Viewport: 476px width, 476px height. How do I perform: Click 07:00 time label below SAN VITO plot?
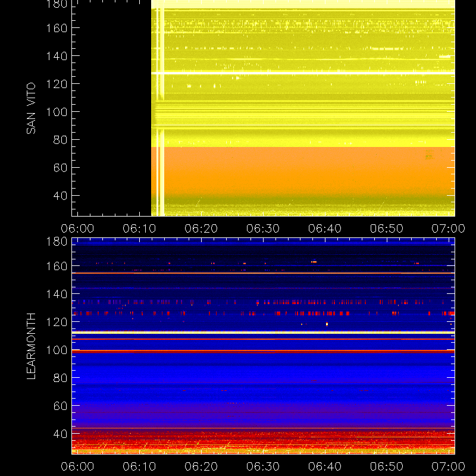449,228
